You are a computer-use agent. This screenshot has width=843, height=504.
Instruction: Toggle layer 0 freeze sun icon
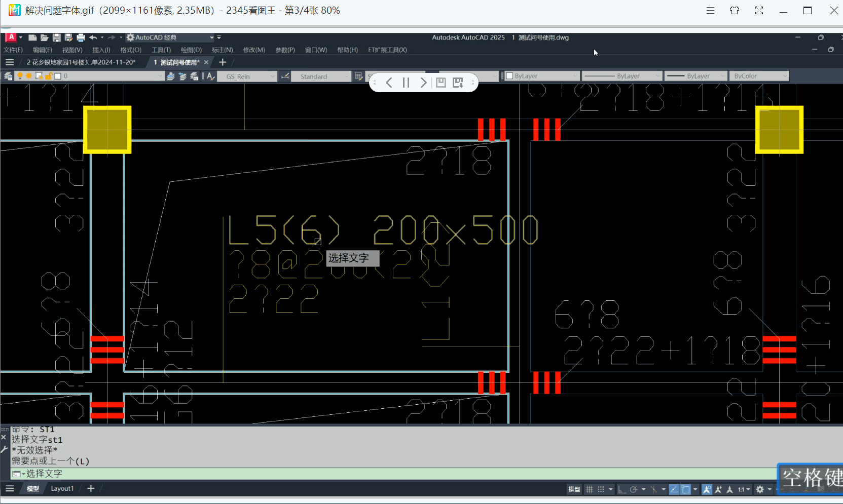tap(29, 76)
